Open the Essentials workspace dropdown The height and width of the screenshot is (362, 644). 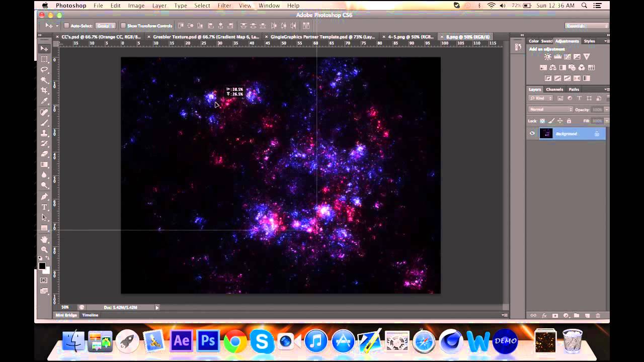pyautogui.click(x=586, y=26)
